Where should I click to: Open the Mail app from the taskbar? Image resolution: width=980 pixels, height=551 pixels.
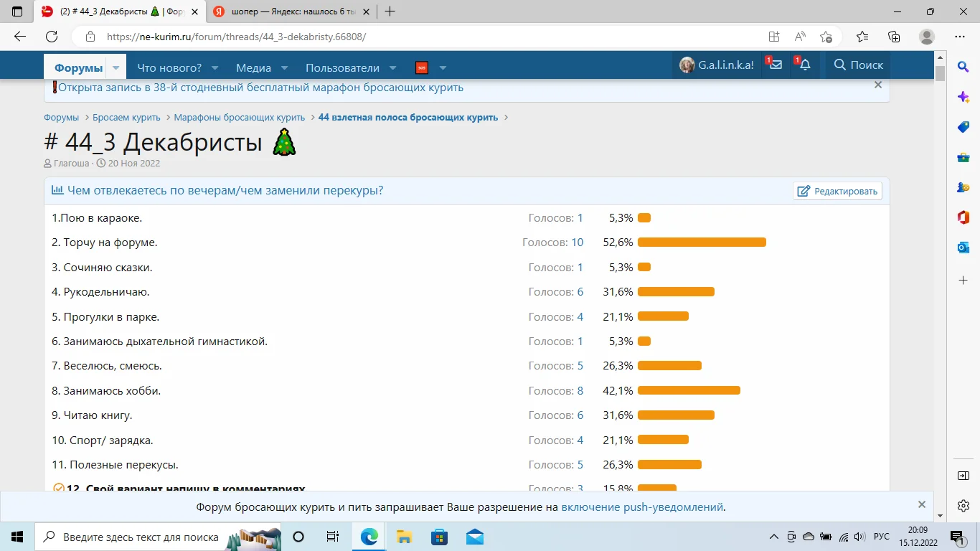(x=474, y=537)
